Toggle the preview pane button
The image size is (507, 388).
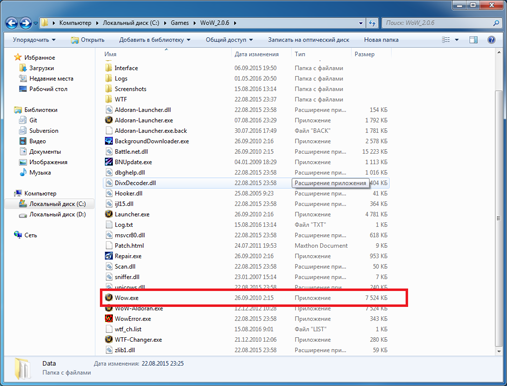click(473, 40)
